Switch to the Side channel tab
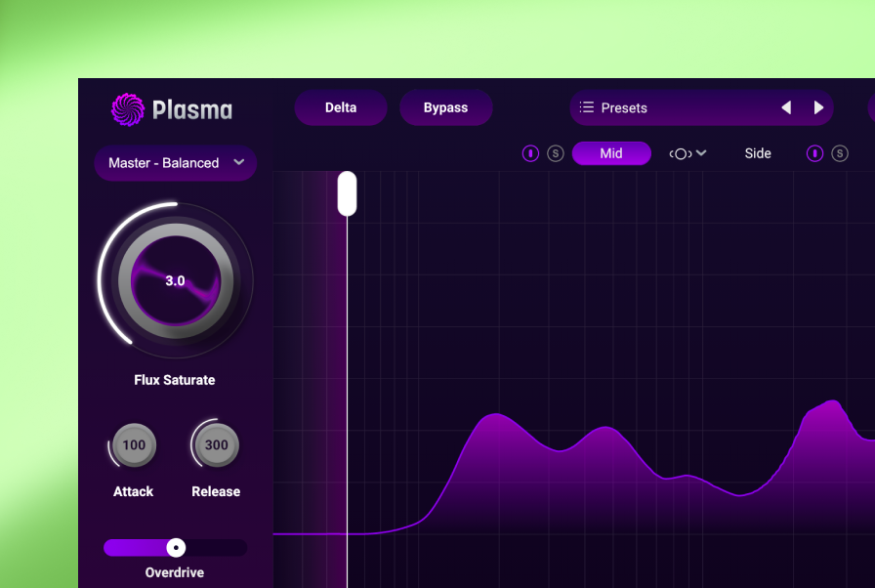 [758, 153]
